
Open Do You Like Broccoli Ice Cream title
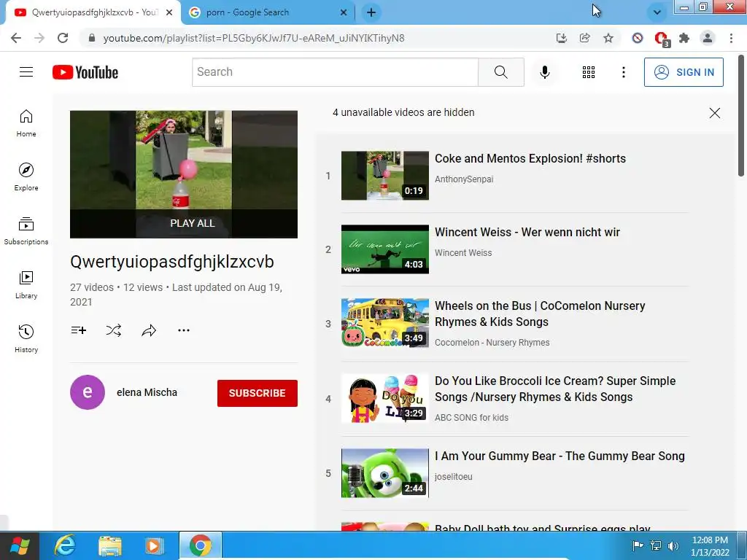coord(555,389)
